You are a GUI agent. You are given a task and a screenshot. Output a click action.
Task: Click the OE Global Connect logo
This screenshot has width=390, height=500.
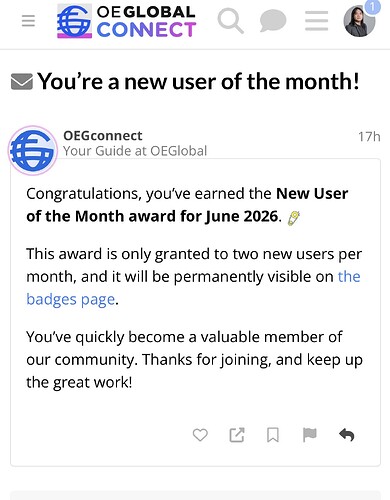coord(126,21)
